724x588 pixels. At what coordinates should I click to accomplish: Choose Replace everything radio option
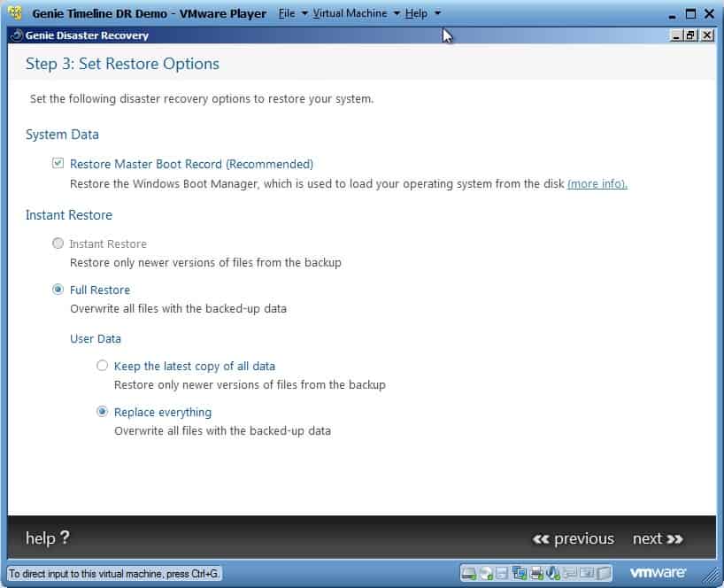pos(102,412)
